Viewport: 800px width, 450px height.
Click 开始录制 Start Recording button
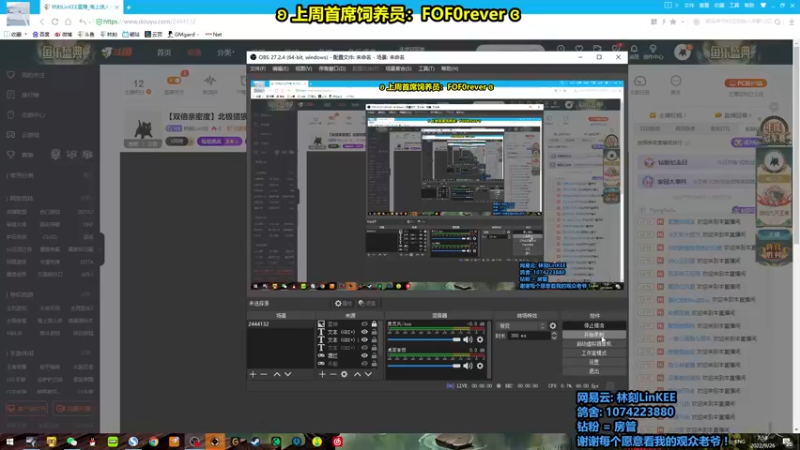(594, 335)
